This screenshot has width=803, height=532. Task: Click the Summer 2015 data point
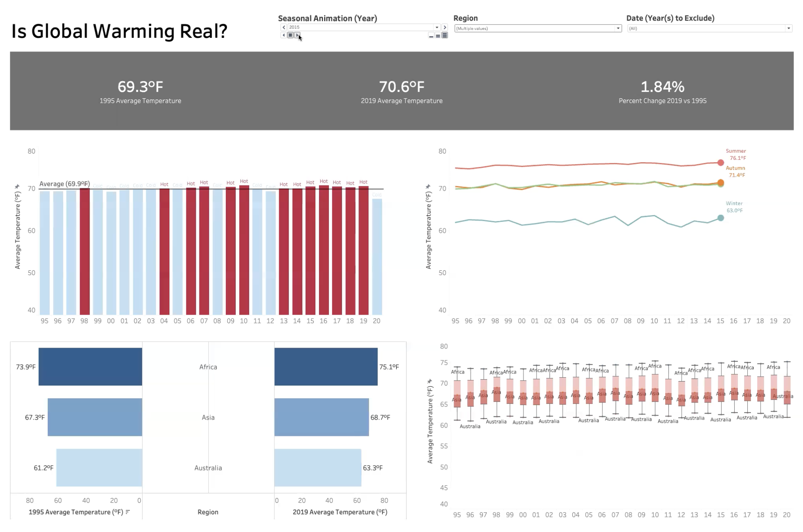coord(720,163)
